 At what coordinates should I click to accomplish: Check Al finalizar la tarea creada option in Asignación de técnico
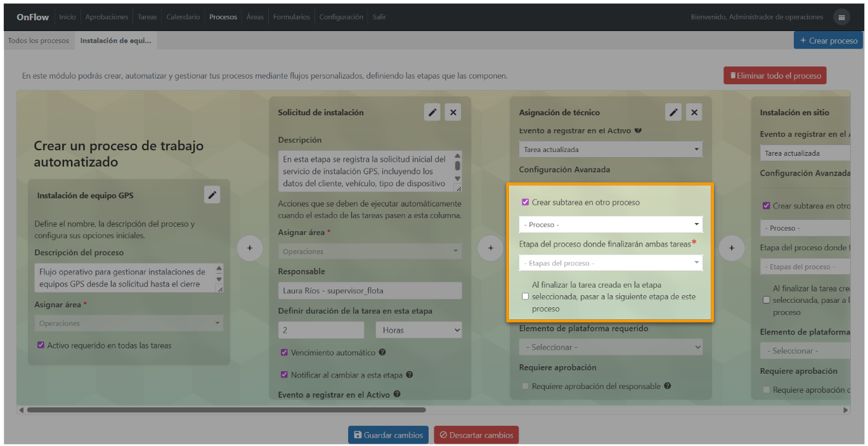click(526, 296)
